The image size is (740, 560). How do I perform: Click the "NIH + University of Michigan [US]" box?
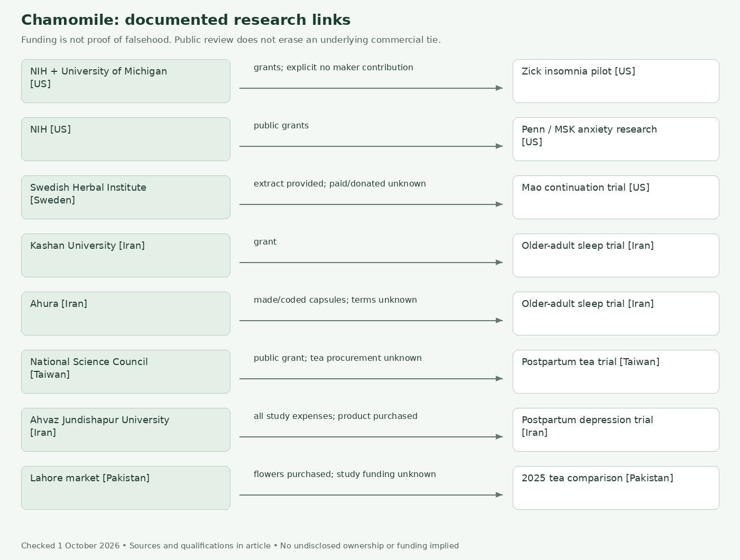click(126, 81)
